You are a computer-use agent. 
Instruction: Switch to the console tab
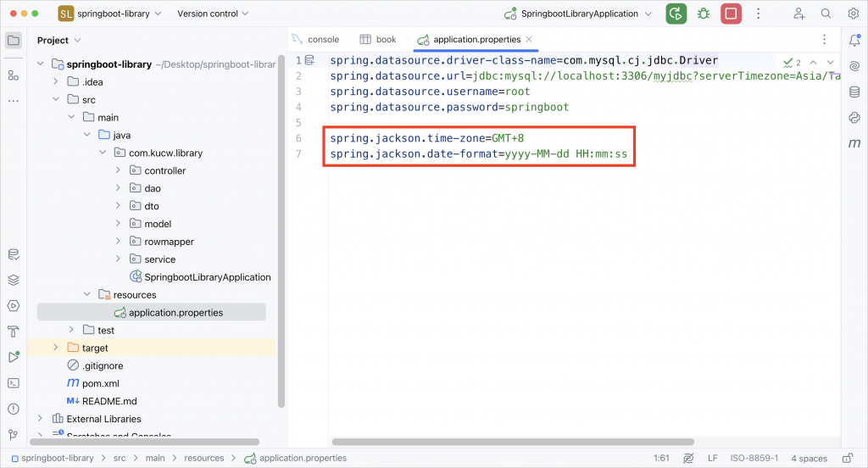[x=315, y=39]
